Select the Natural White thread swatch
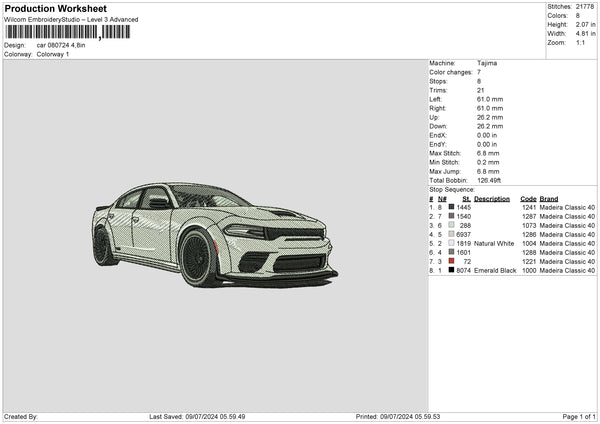600x424 pixels. pos(451,243)
